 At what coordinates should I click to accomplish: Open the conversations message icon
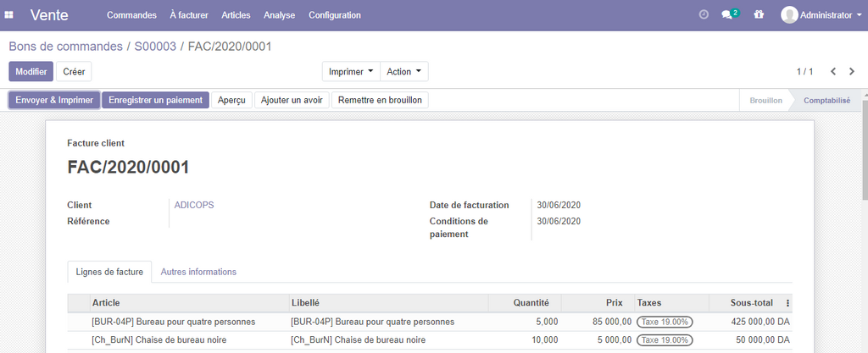click(727, 15)
